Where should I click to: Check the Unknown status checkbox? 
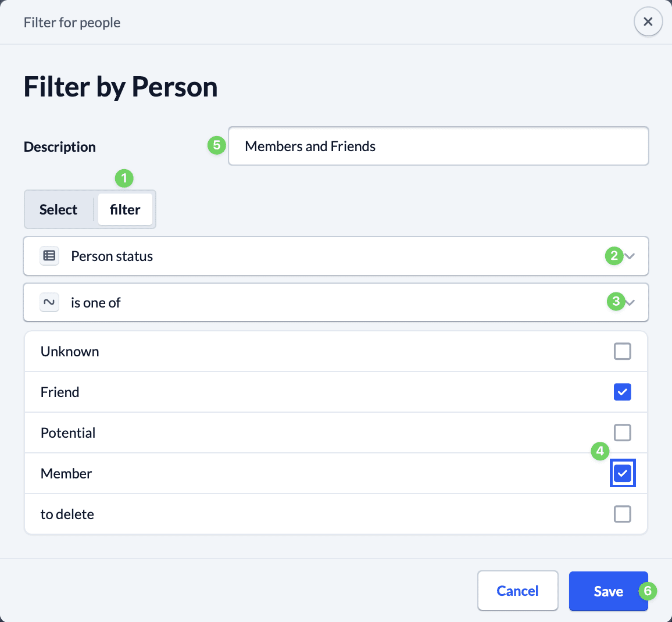622,351
